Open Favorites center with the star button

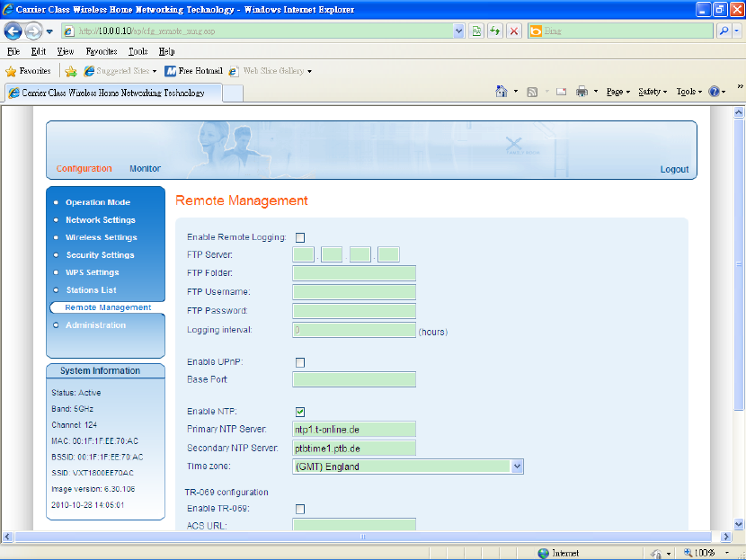(28, 71)
